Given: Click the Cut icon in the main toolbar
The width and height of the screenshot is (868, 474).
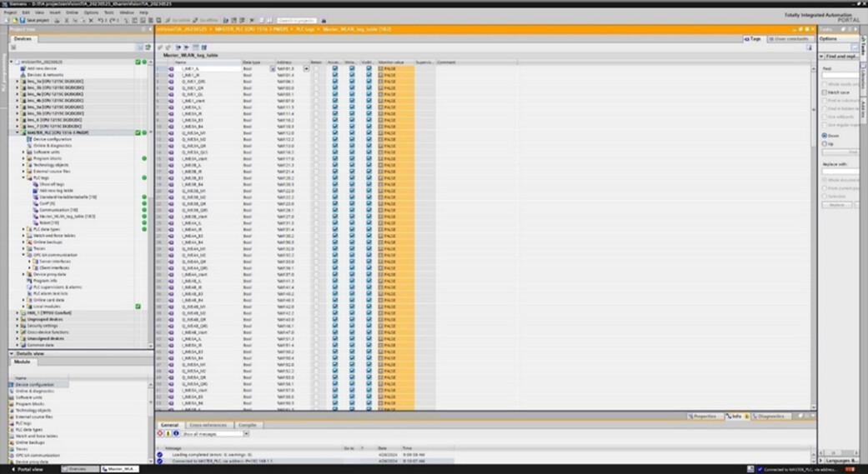Looking at the screenshot, I should click(x=67, y=20).
